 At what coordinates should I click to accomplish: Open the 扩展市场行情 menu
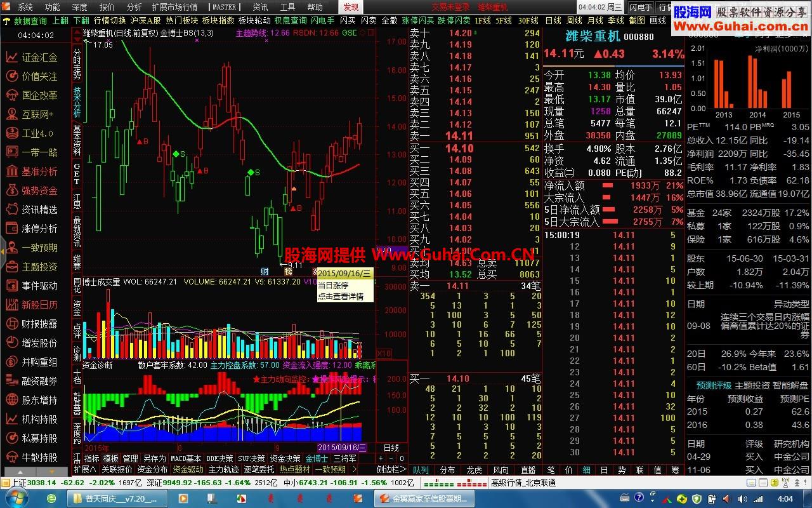174,7
